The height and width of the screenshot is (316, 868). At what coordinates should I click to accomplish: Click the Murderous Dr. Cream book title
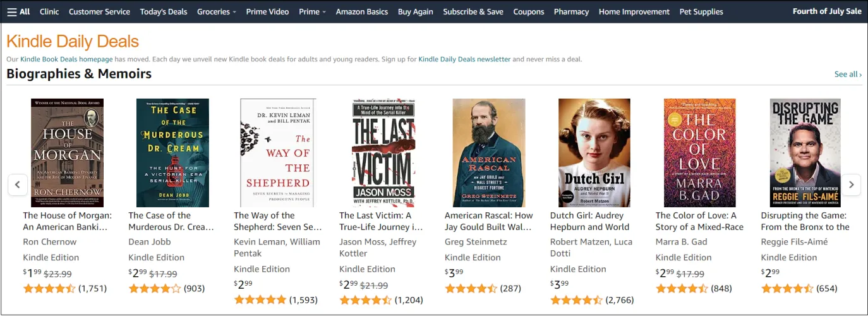[171, 221]
